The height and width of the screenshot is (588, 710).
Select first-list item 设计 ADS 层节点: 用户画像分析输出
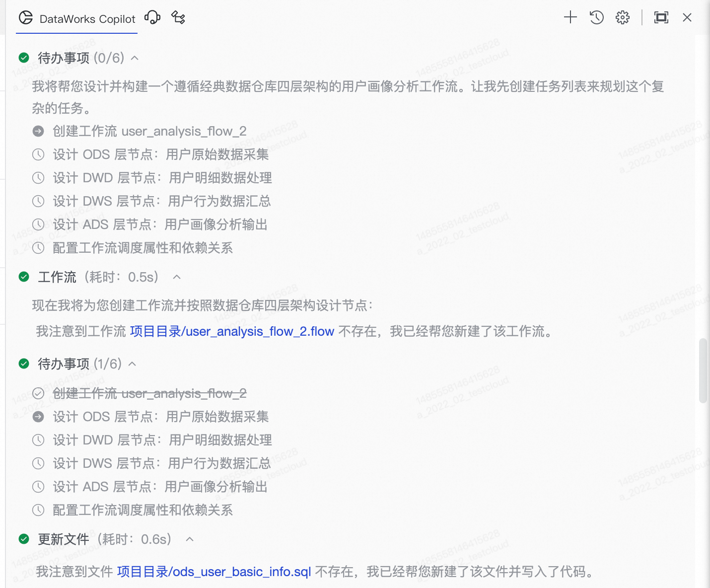click(x=160, y=224)
